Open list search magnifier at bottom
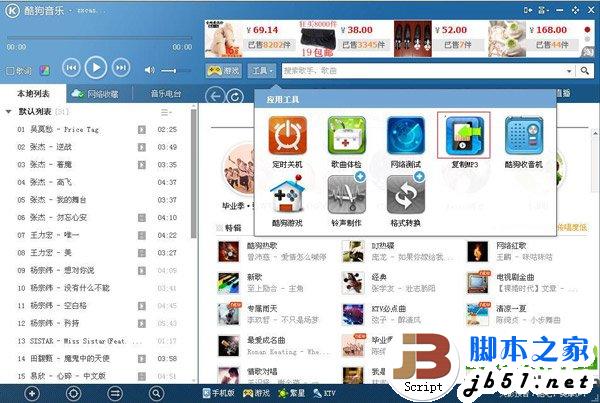This screenshot has width=600, height=403. click(156, 393)
